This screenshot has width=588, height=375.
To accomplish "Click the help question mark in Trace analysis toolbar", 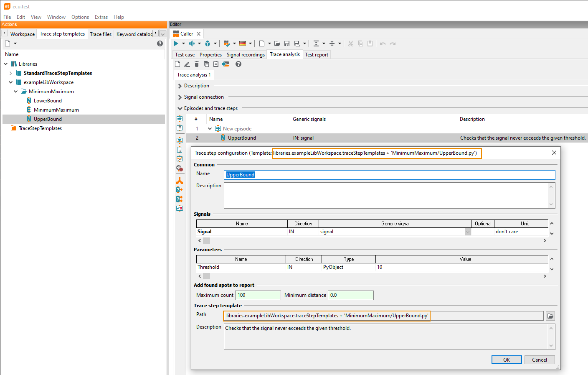I will (238, 64).
